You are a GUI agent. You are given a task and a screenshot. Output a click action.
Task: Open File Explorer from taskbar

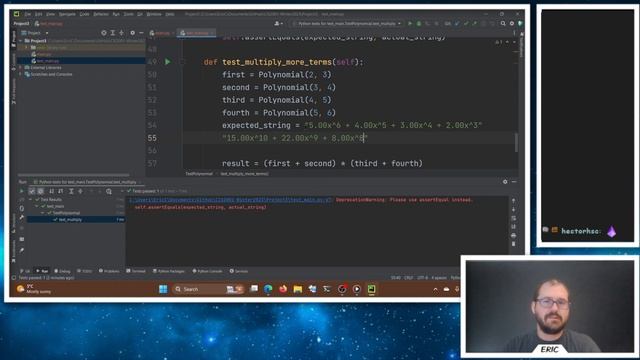tap(298, 289)
